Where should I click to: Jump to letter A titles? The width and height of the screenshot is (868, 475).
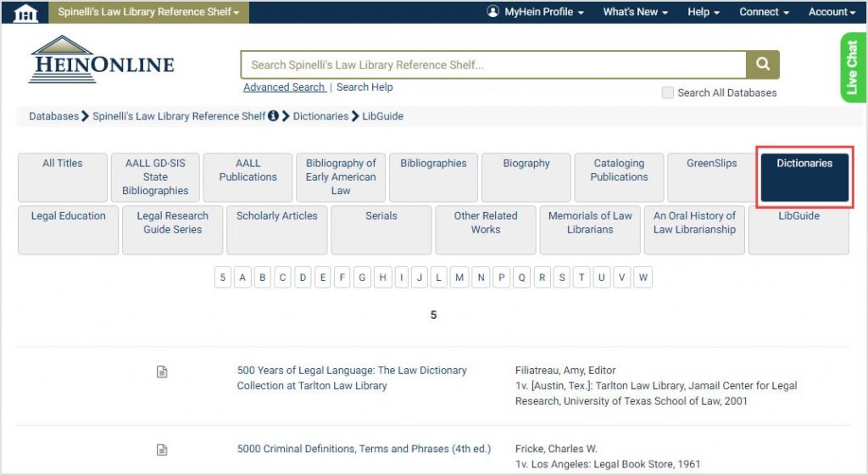point(242,277)
